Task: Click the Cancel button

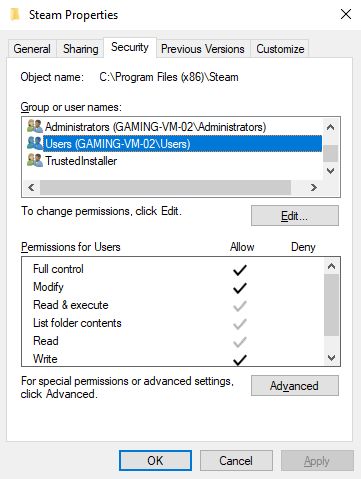Action: (x=236, y=461)
